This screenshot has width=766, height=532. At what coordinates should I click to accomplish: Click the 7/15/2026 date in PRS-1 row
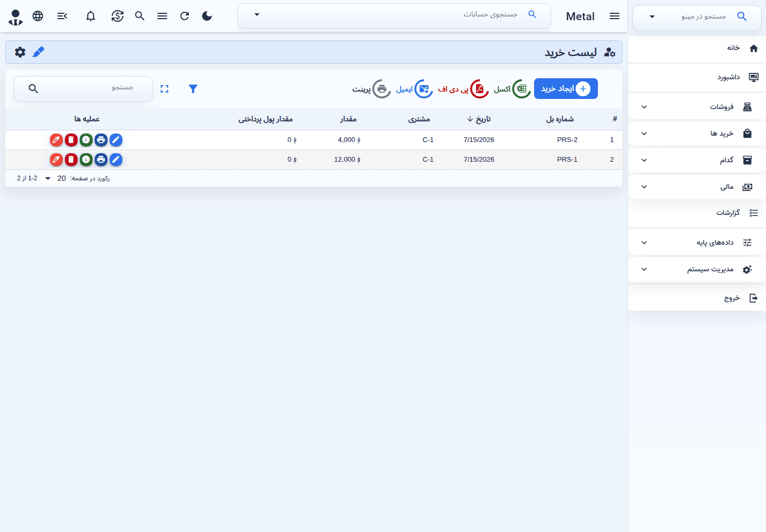(x=479, y=160)
